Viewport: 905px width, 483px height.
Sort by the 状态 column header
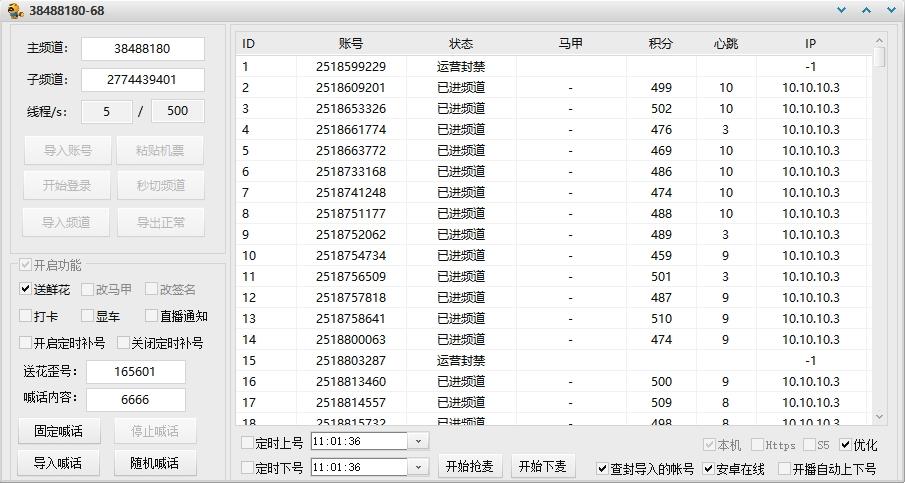point(461,44)
